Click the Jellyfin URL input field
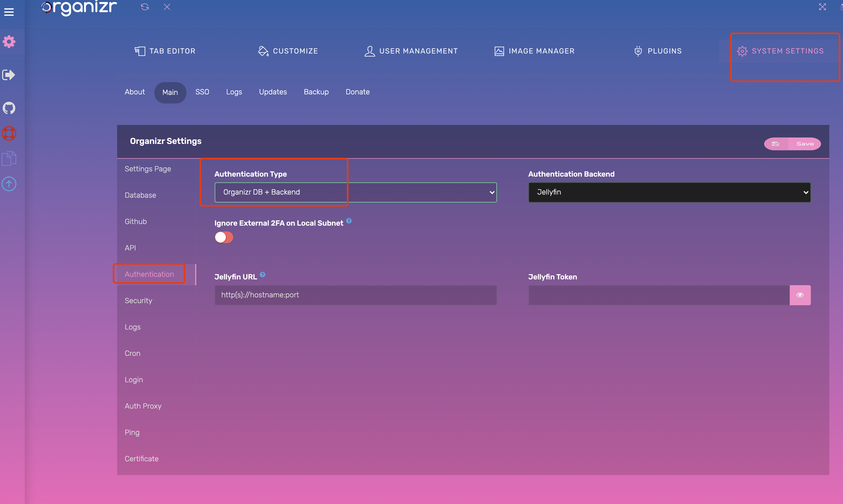843x504 pixels. click(x=355, y=295)
